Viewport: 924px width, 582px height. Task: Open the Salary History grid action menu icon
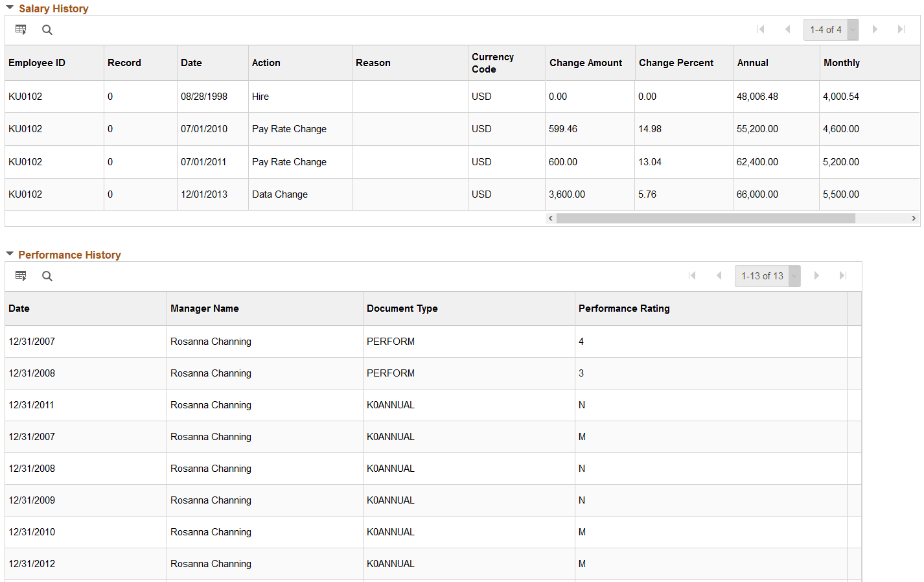coord(21,29)
